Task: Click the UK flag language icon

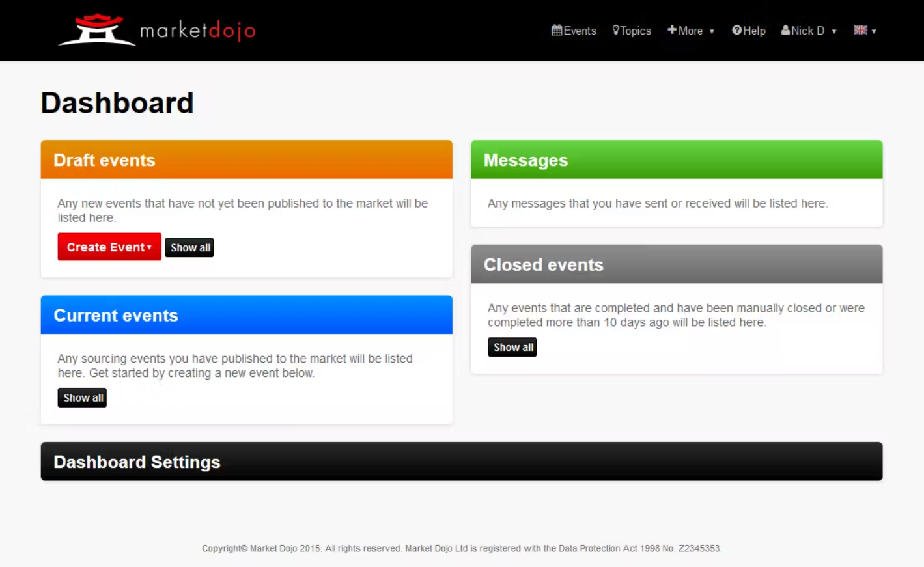Action: pyautogui.click(x=860, y=30)
